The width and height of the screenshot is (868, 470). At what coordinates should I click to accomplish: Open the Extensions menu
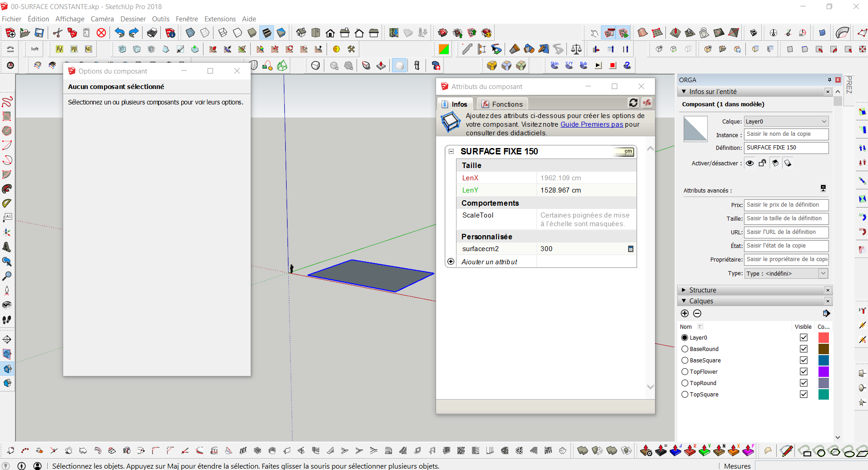(x=220, y=19)
